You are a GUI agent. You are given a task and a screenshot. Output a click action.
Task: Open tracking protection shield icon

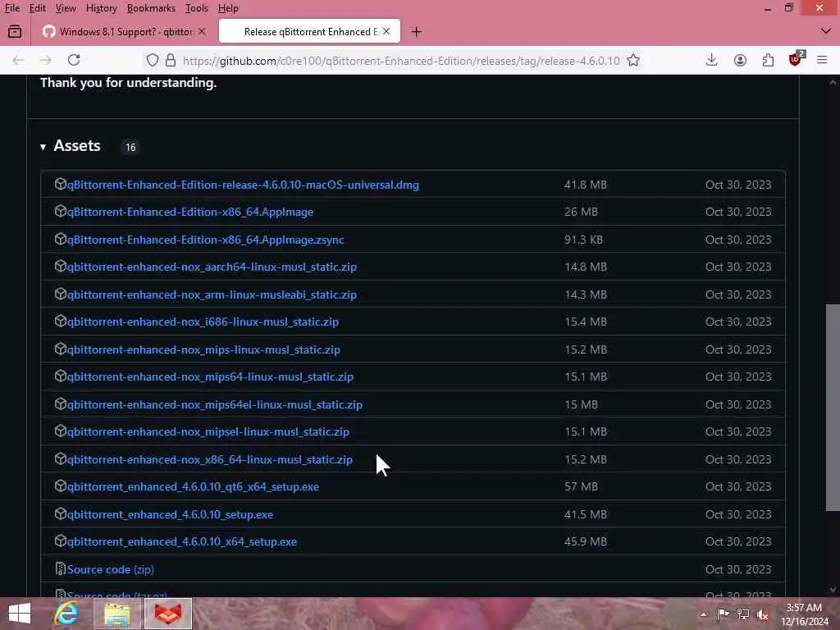(153, 60)
